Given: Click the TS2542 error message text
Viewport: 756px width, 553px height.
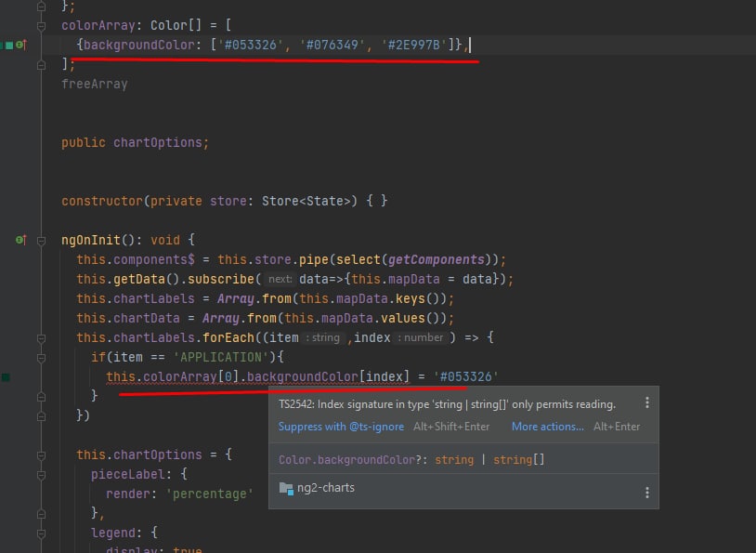Looking at the screenshot, I should [447, 404].
